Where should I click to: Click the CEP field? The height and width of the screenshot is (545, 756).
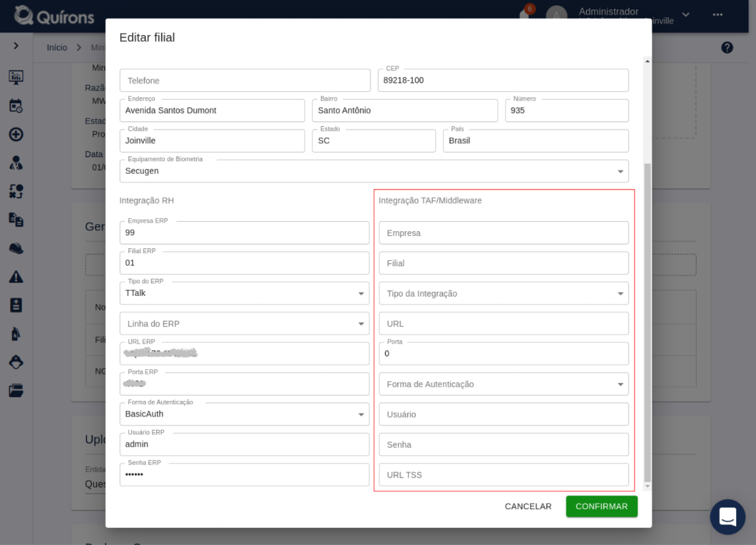(503, 81)
